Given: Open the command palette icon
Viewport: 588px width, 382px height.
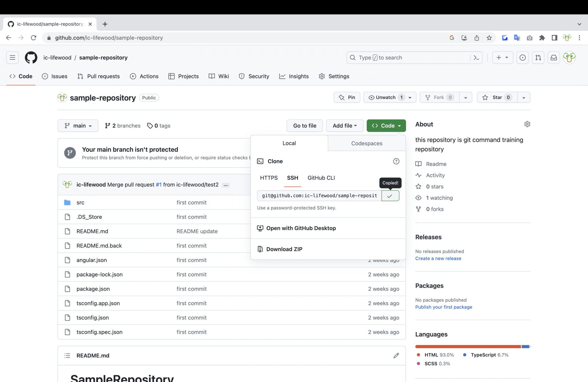Looking at the screenshot, I should [476, 58].
